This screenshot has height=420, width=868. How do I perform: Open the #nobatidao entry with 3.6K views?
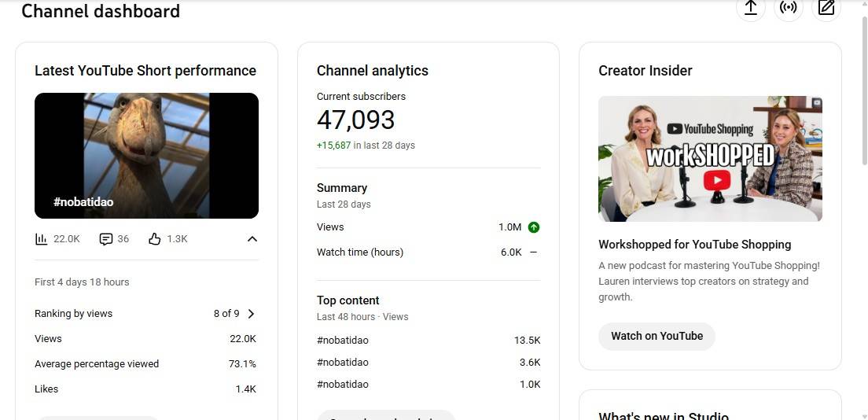[x=343, y=363]
